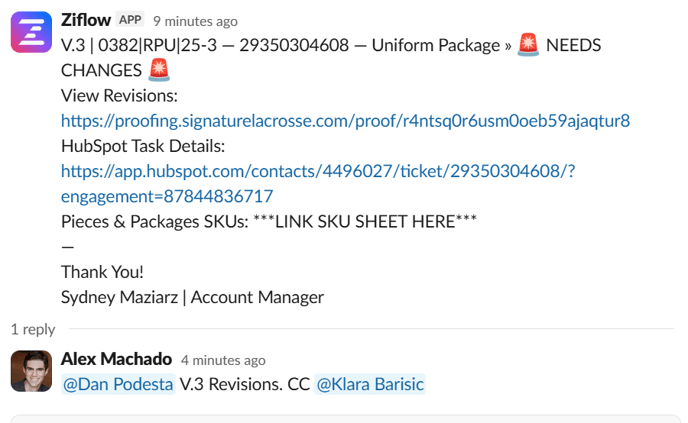Image resolution: width=688 pixels, height=423 pixels.
Task: Click the APP badge beside Ziflow
Action: pos(131,20)
